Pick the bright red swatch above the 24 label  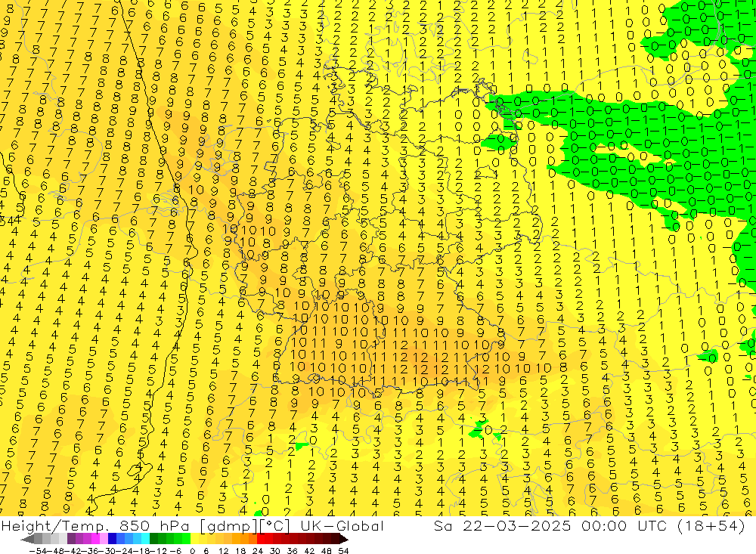point(261,539)
